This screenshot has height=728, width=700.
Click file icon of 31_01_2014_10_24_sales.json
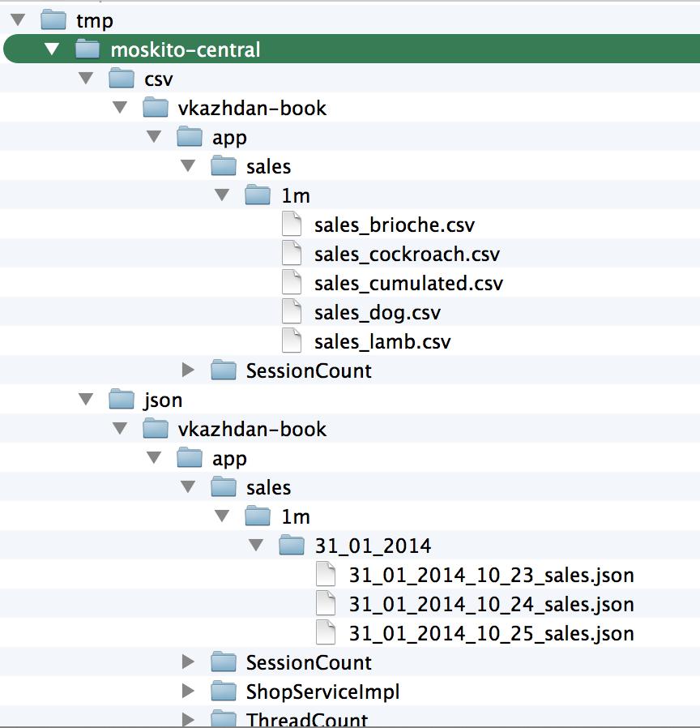pos(326,603)
